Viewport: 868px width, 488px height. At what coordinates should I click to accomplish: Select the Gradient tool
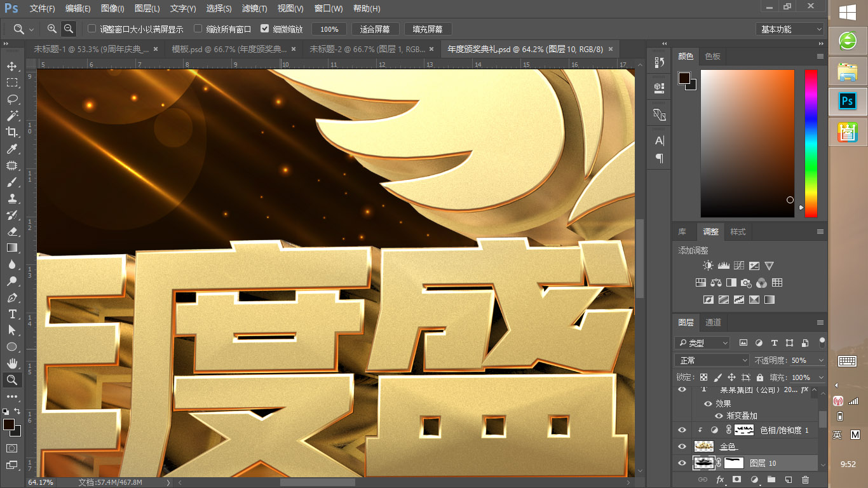pos(12,248)
